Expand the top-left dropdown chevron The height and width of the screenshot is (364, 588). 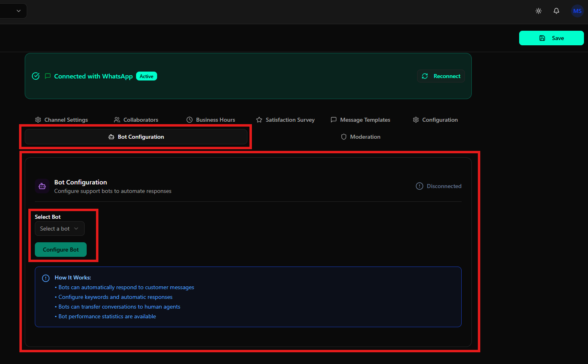pyautogui.click(x=19, y=11)
